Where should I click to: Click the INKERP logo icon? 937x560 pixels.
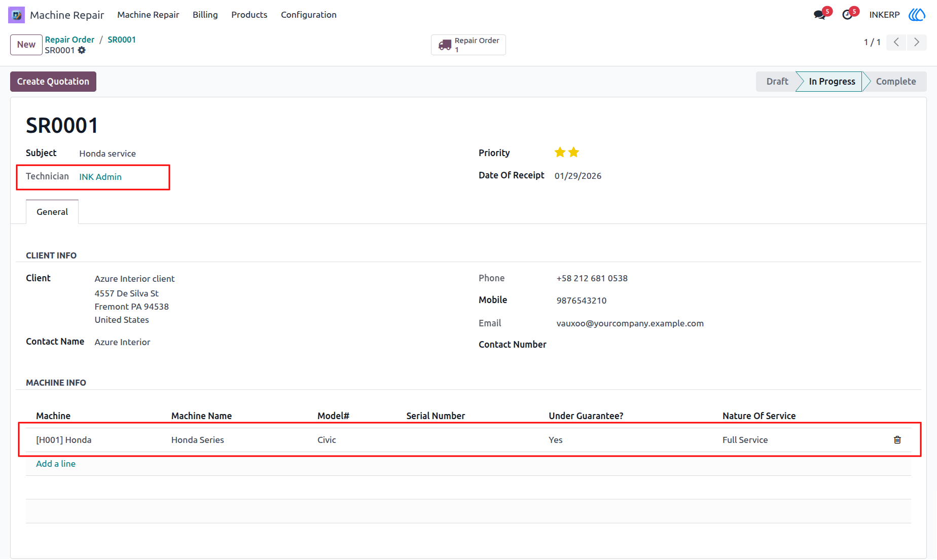(x=917, y=15)
